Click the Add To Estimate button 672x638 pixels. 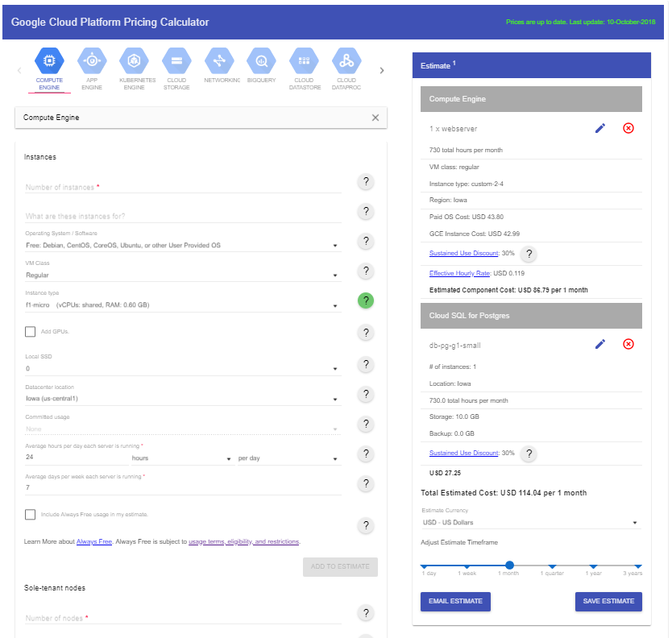click(x=340, y=566)
